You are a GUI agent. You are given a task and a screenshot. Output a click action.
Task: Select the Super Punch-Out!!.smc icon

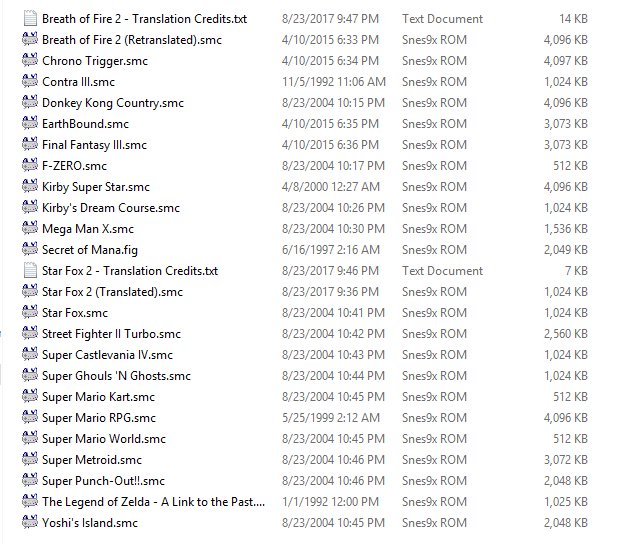(30, 481)
